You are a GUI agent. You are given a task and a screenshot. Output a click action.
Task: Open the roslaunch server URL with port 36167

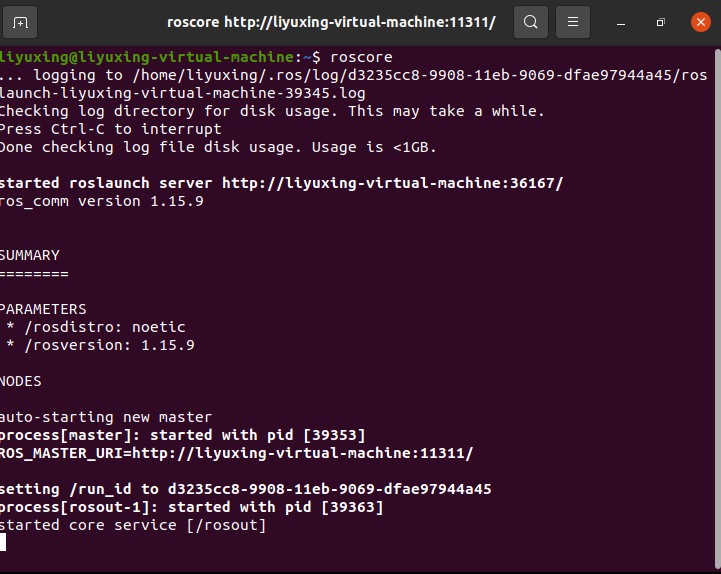(392, 183)
